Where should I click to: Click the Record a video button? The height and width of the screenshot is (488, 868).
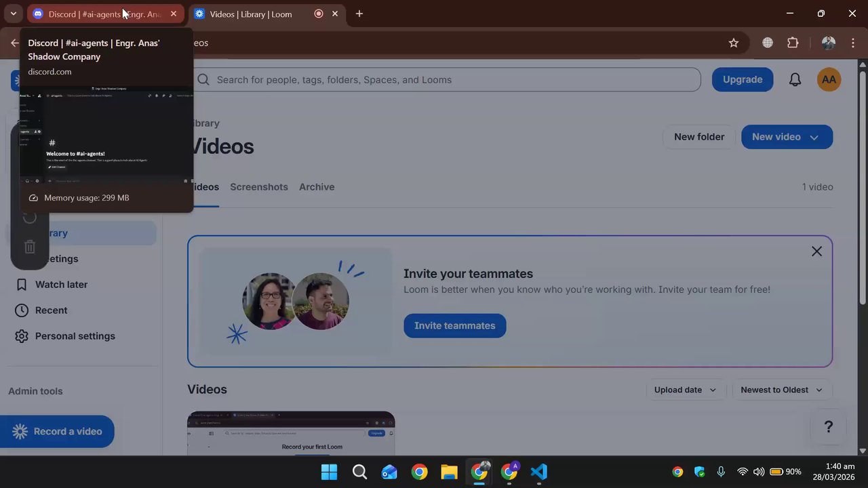pos(57,431)
